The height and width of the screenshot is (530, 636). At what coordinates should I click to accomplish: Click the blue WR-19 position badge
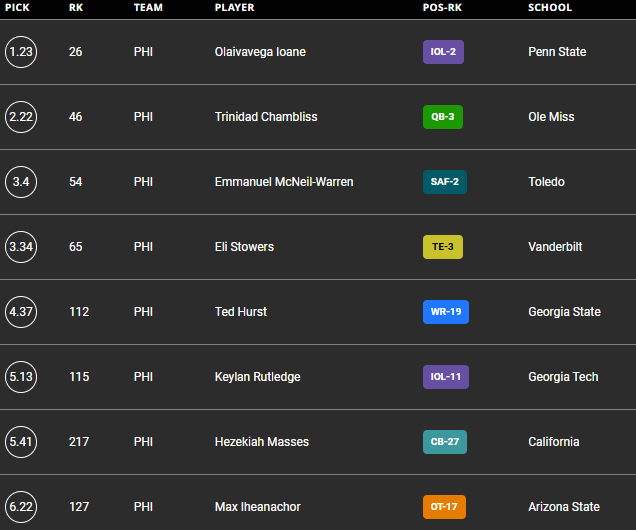[445, 312]
